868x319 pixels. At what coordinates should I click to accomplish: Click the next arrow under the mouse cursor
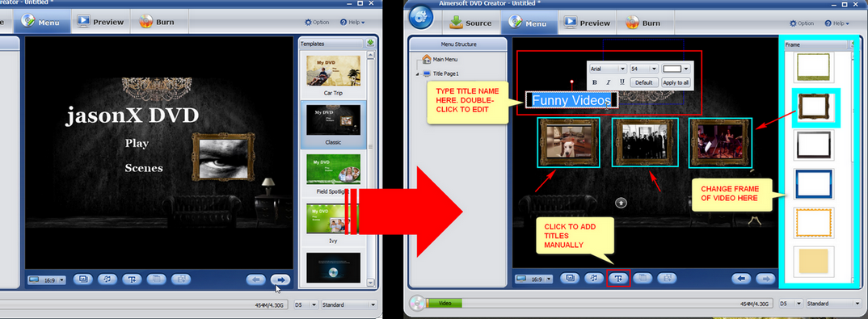pos(280,279)
